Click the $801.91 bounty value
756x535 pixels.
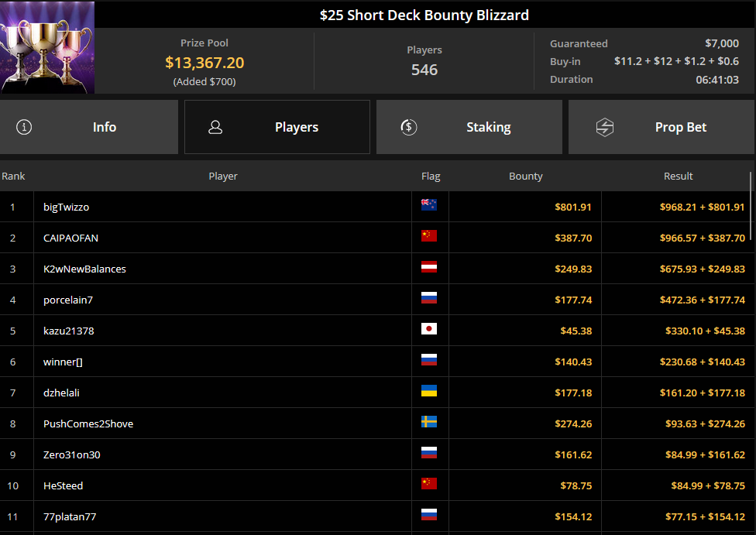(x=572, y=207)
